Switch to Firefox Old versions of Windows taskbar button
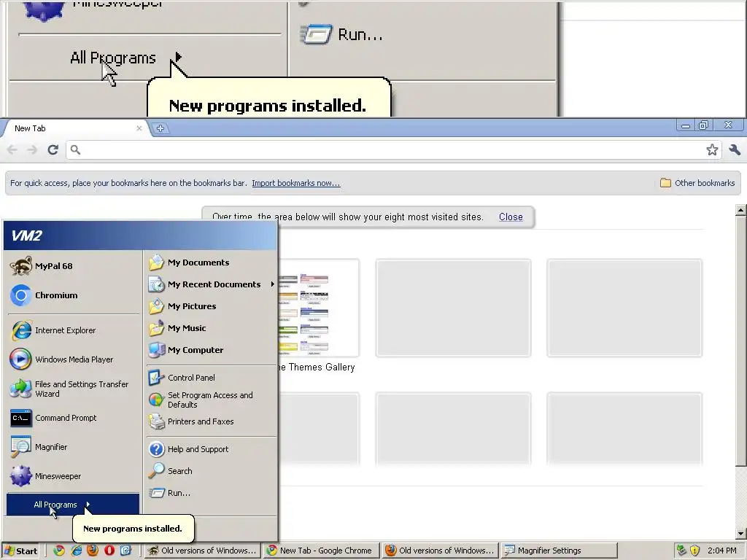The width and height of the screenshot is (747, 560). [x=440, y=551]
